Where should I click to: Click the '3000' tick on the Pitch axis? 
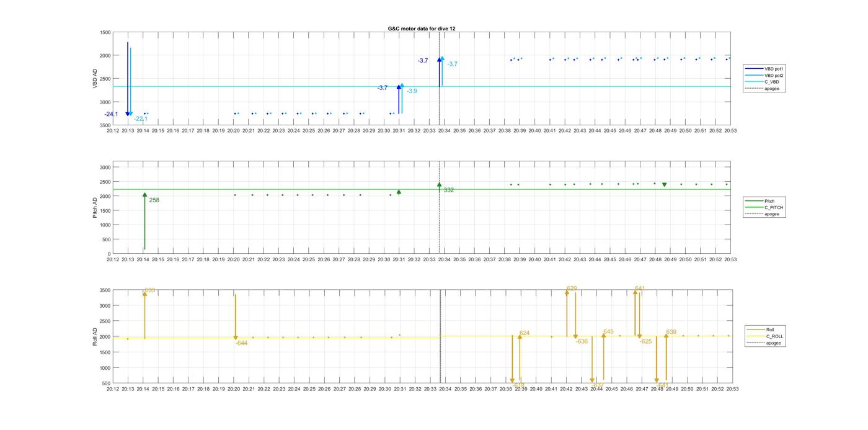pyautogui.click(x=105, y=168)
